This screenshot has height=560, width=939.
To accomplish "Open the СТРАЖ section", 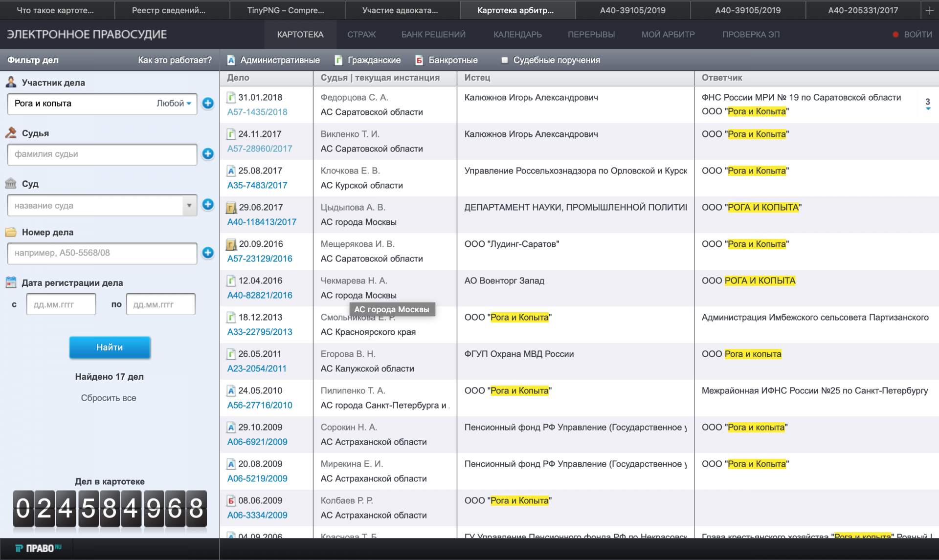I will (361, 34).
